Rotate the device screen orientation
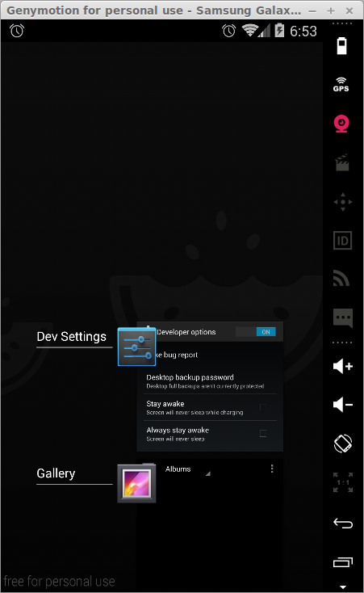The image size is (364, 593). [343, 444]
